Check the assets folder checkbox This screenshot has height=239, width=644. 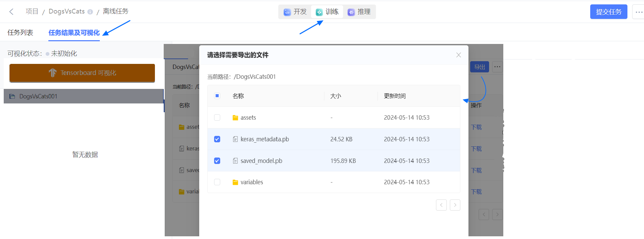[217, 118]
